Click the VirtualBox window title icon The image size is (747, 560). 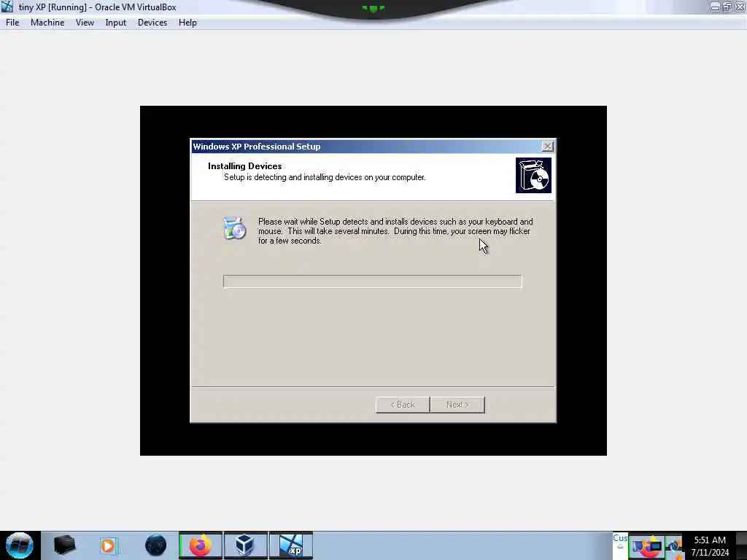pyautogui.click(x=7, y=7)
